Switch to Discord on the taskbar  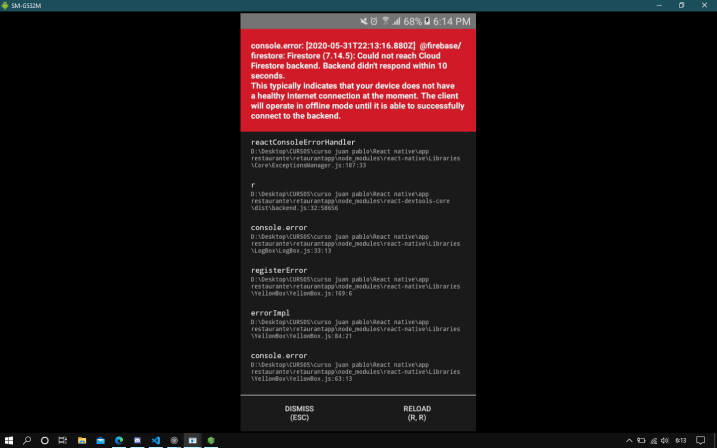[137, 440]
